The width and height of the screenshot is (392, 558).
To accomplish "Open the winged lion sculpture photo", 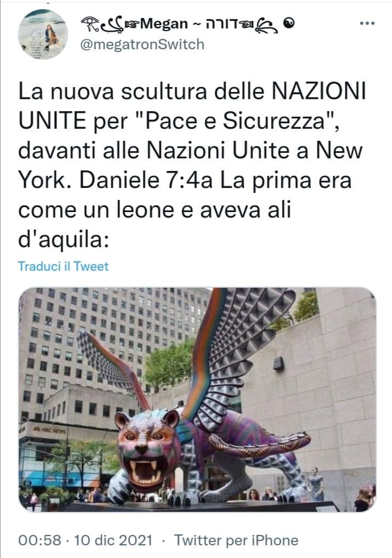I will tap(197, 400).
